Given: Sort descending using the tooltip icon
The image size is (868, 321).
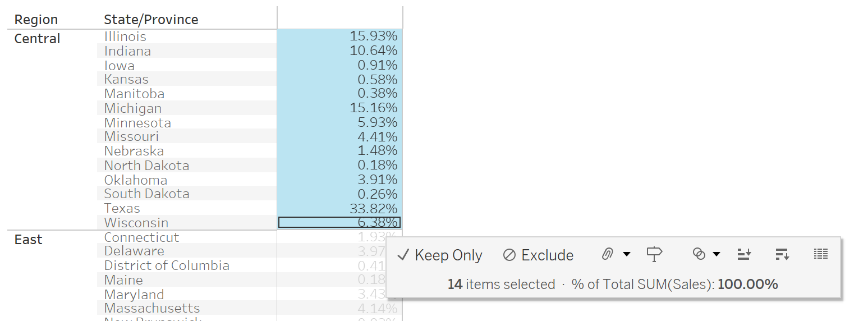Looking at the screenshot, I should click(x=782, y=255).
